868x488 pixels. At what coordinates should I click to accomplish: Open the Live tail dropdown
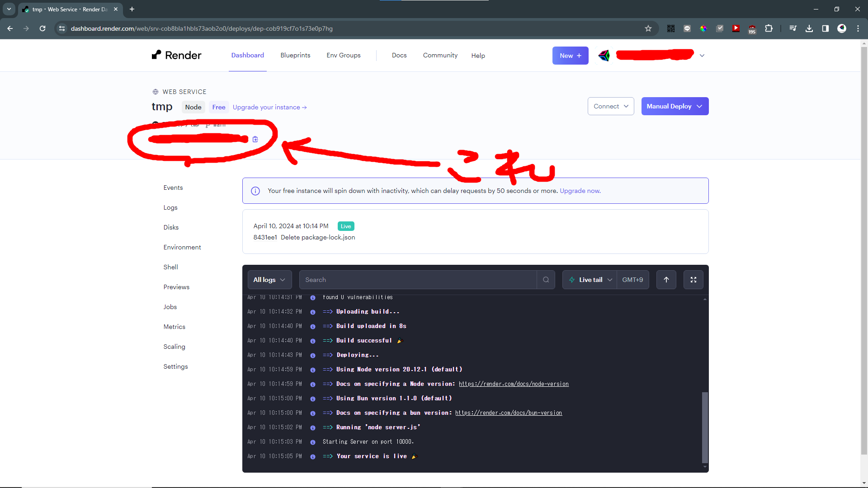click(590, 280)
